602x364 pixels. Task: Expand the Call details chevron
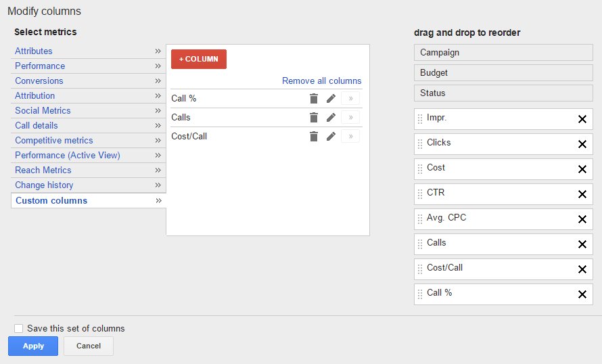(x=158, y=126)
